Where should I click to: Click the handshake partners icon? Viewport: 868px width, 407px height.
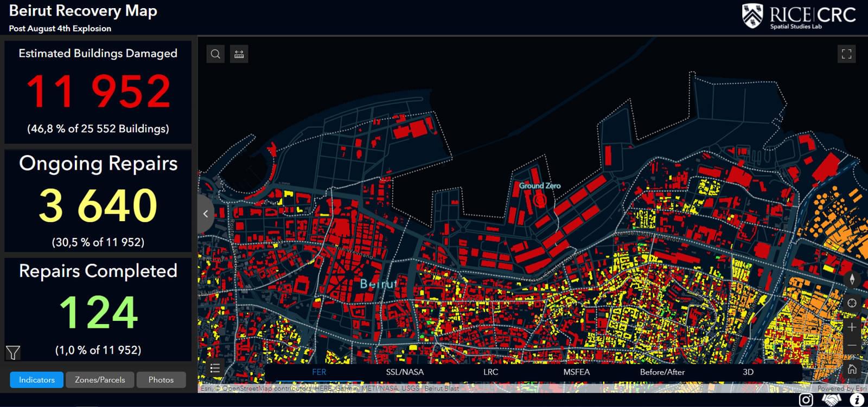click(x=831, y=400)
